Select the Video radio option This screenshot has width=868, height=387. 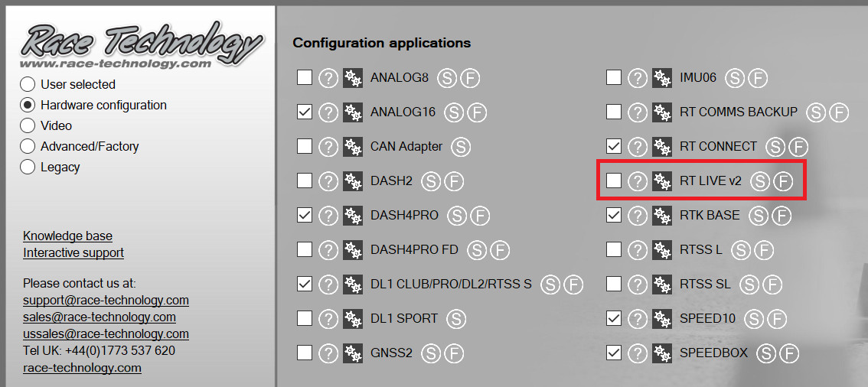pos(28,125)
